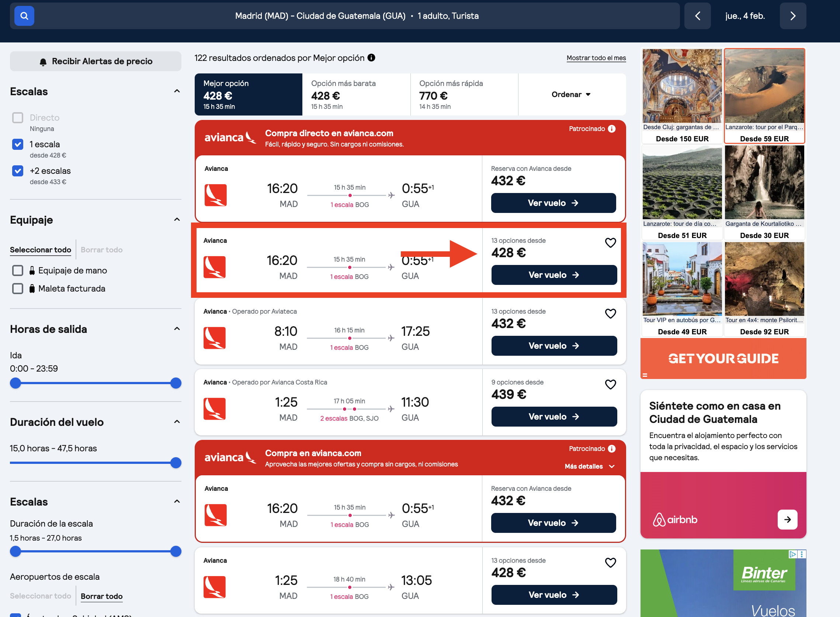Click the airbnb ad arrow button

[x=787, y=520]
